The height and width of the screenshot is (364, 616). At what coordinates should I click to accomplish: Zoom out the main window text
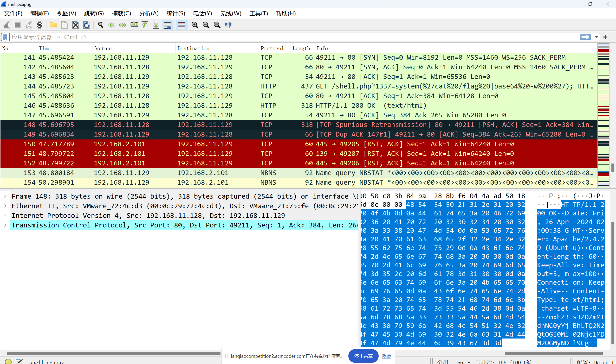(206, 25)
